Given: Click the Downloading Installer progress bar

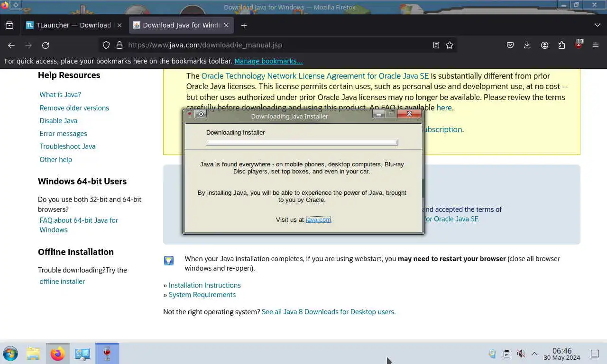Looking at the screenshot, I should (303, 142).
